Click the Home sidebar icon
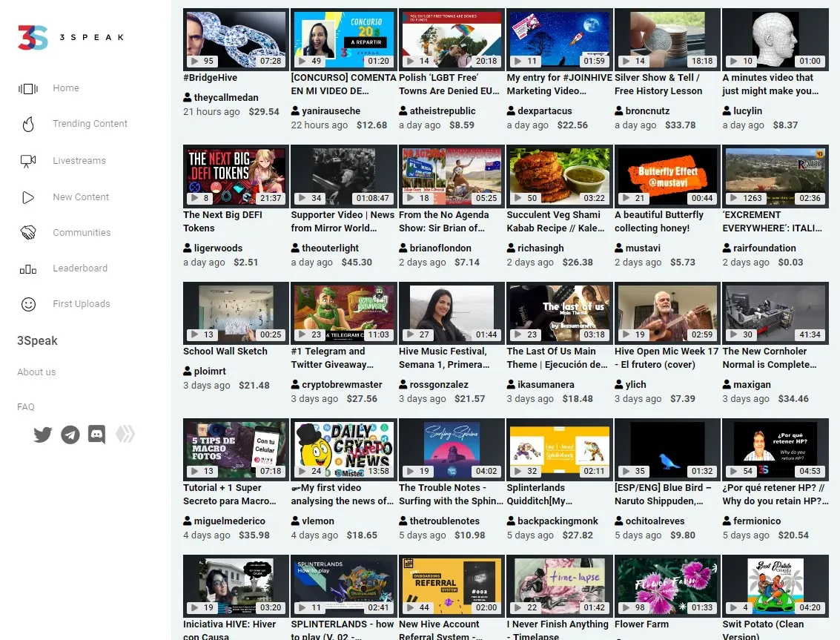 click(28, 88)
